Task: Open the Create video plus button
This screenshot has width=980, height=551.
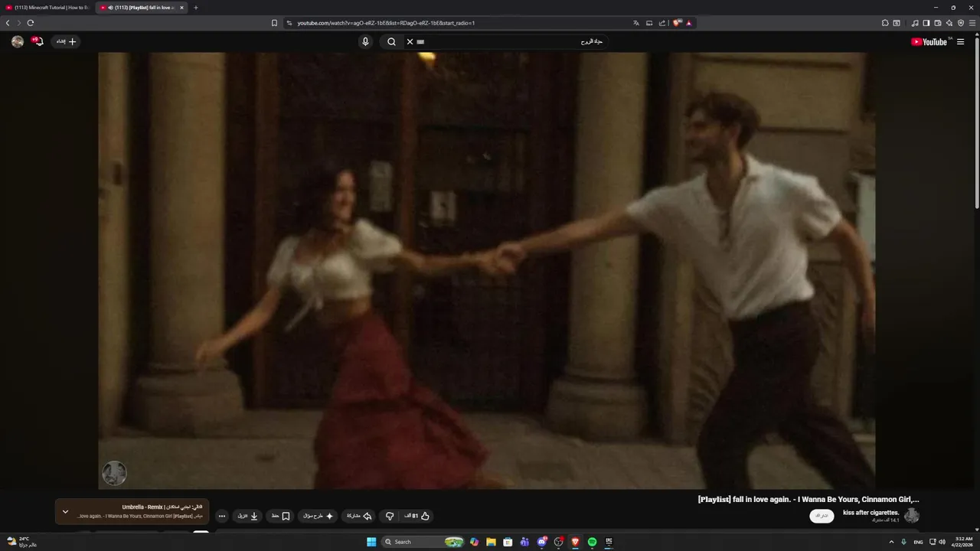Action: (x=66, y=41)
